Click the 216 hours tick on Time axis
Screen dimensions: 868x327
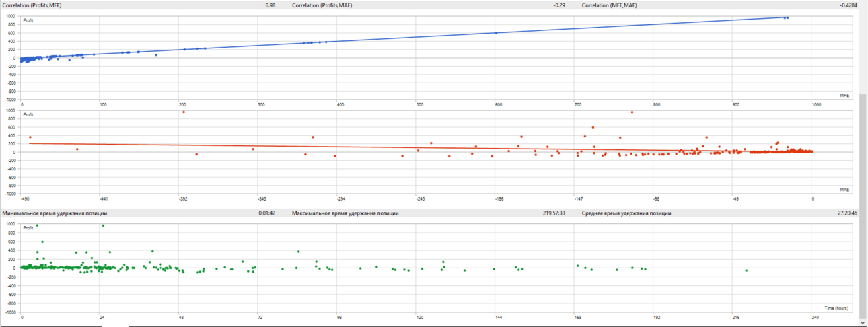click(x=735, y=317)
